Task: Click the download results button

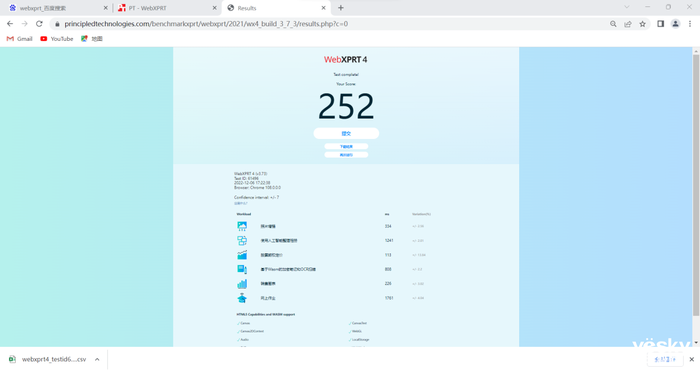Action: (346, 146)
